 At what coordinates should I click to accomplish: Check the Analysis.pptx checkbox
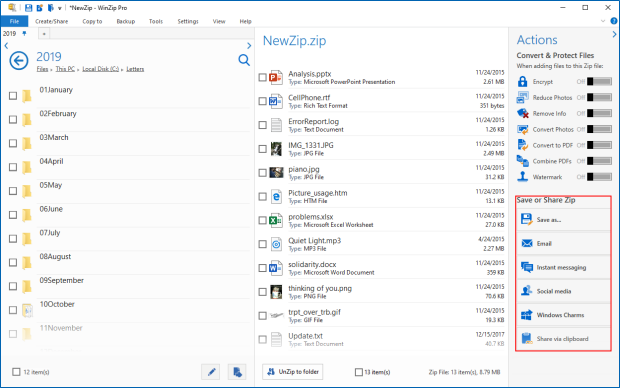click(262, 78)
